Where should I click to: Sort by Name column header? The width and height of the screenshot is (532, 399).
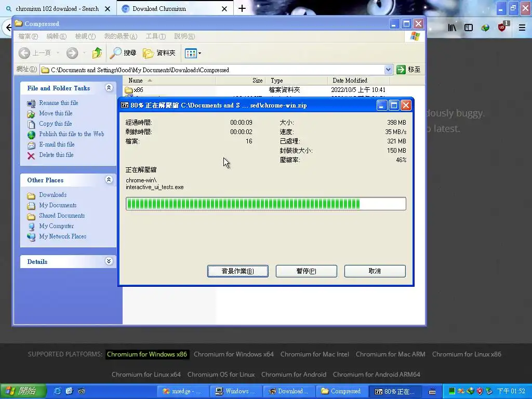(169, 81)
